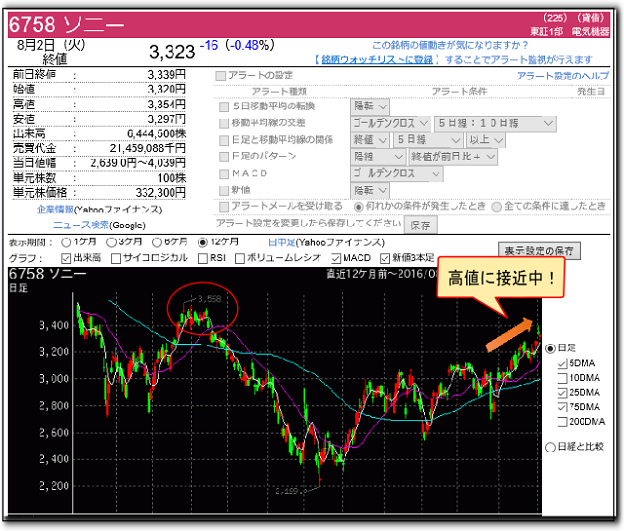Viewport: 624px width, 531px height.
Task: Check the 移動平均線の交差 alert option
Action: click(x=224, y=123)
